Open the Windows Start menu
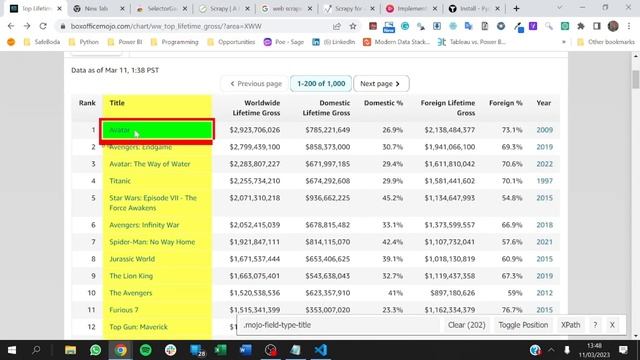This screenshot has width=640, height=360. tap(12, 350)
